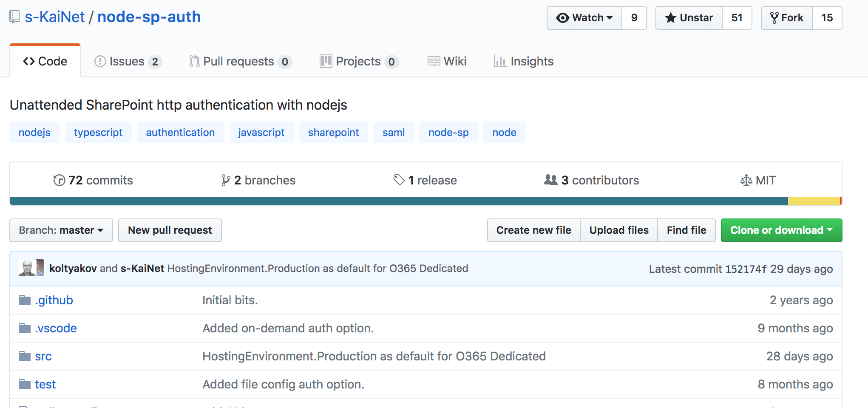
Task: Open the node-sp-auth repository link
Action: [149, 17]
